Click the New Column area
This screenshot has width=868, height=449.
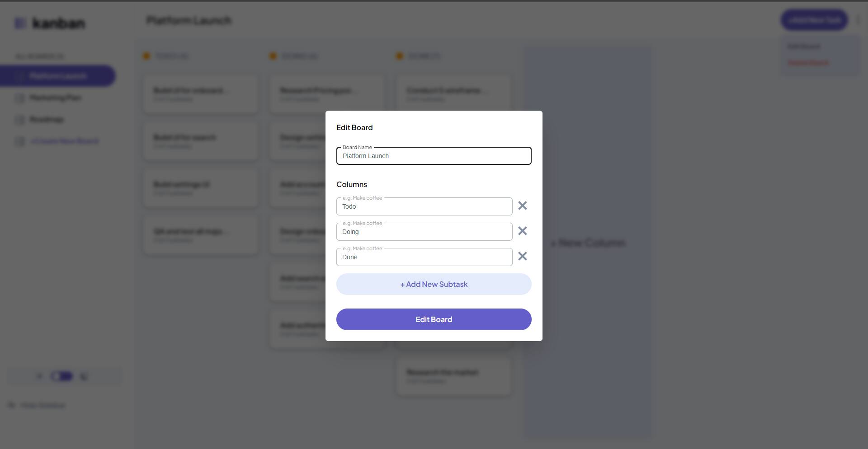coord(588,243)
